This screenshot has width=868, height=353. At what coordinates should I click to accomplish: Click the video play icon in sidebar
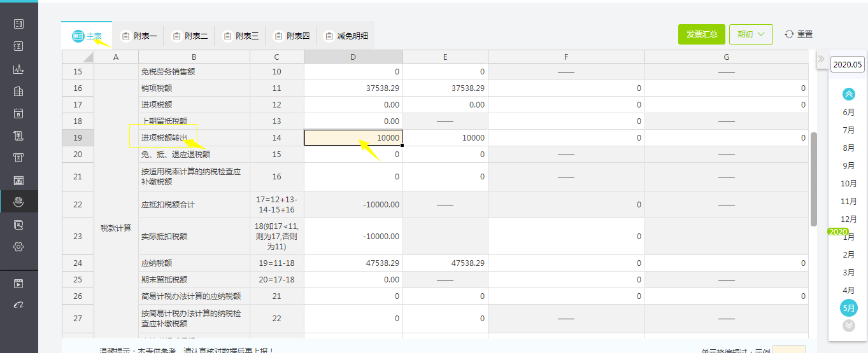(x=18, y=284)
